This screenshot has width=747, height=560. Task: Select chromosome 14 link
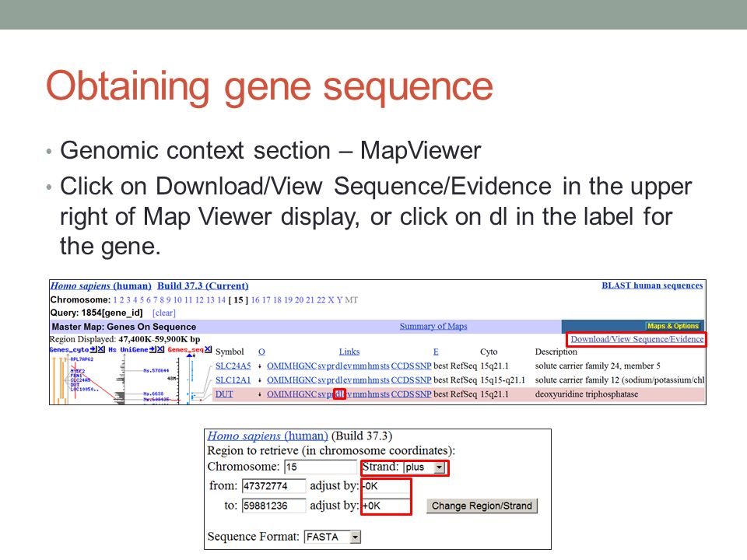(221, 300)
